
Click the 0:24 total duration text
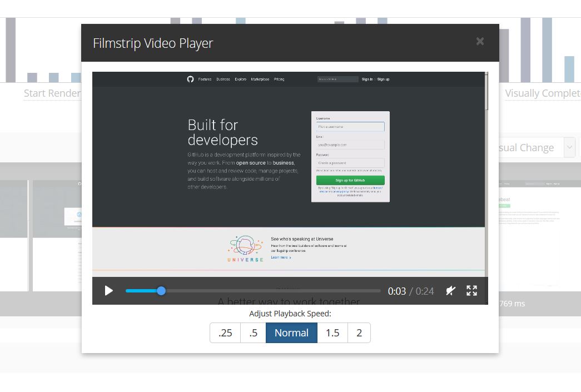425,291
